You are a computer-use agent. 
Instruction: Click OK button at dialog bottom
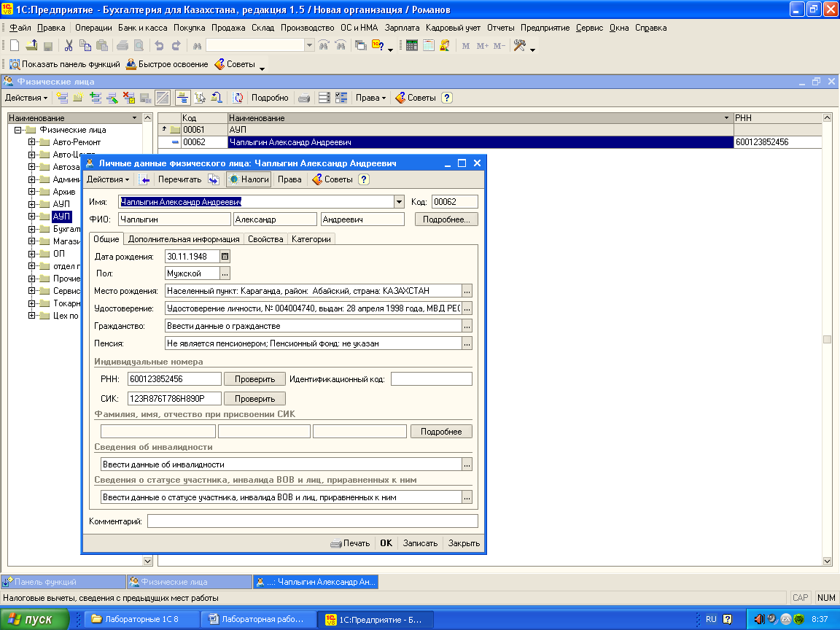point(386,543)
